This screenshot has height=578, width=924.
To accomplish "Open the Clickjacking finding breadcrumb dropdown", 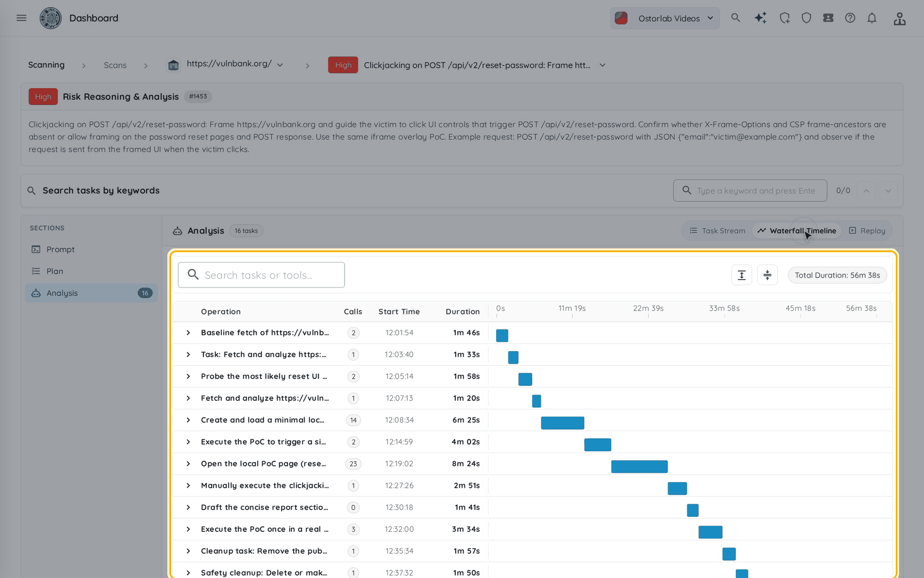I will pyautogui.click(x=603, y=65).
